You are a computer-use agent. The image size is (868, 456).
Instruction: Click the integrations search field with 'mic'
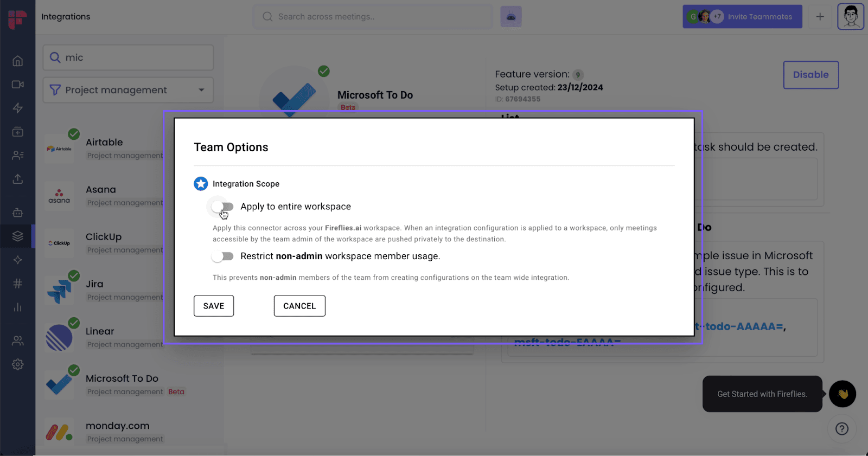(x=128, y=57)
